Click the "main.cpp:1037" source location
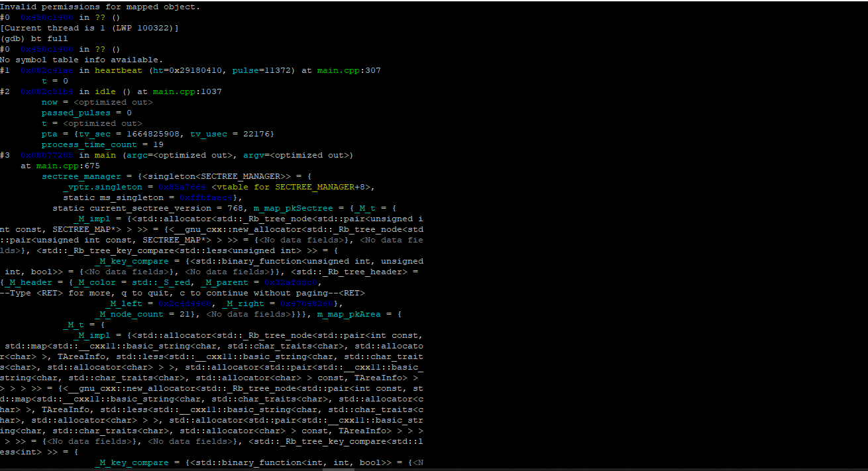Viewport: 868px width, 471px height. [188, 91]
